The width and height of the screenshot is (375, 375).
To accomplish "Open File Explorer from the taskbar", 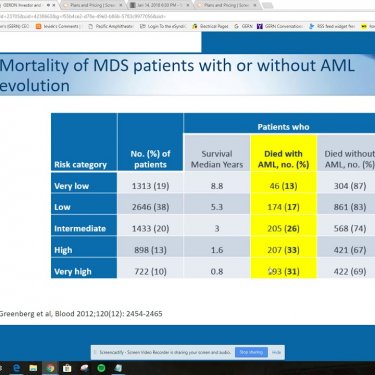I will (33, 368).
